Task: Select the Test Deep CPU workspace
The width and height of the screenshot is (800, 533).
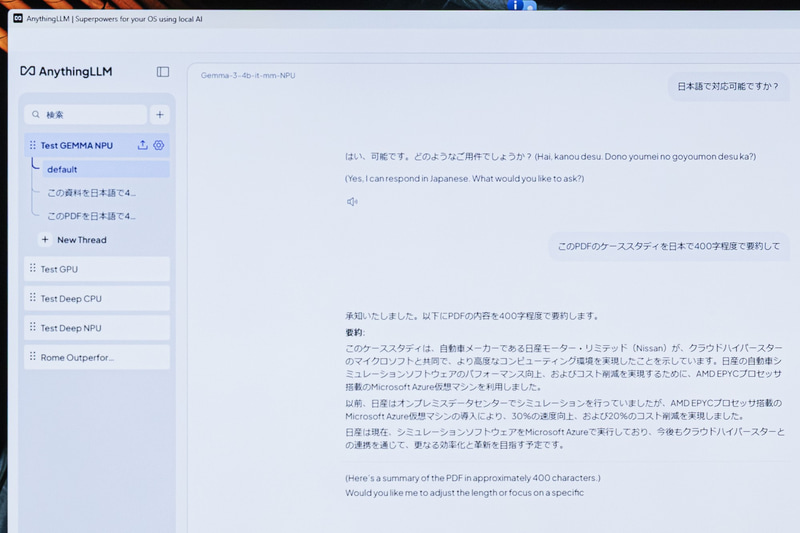Action: 97,299
